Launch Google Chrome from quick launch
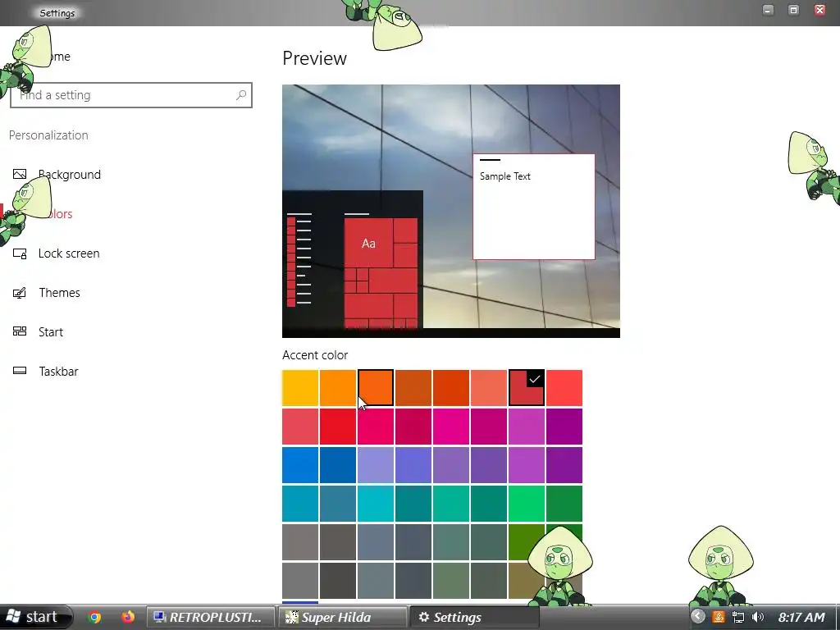The image size is (840, 630). [95, 617]
